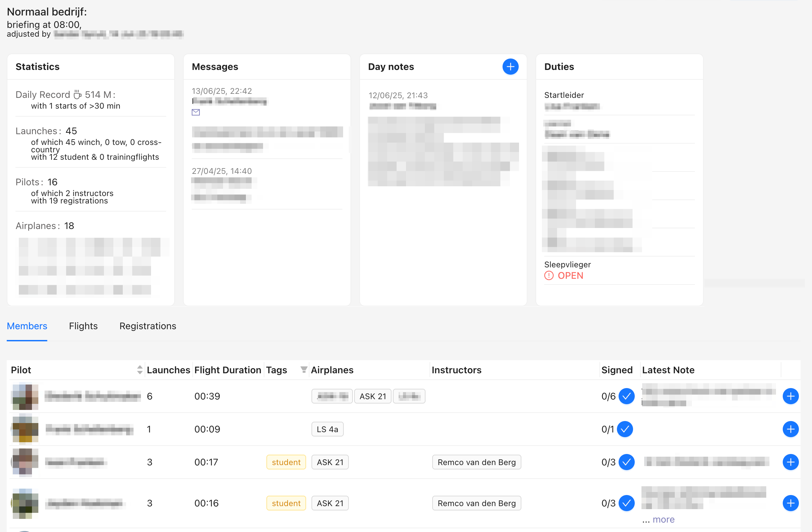The width and height of the screenshot is (812, 532).
Task: Open the Tags column filter
Action: (303, 370)
